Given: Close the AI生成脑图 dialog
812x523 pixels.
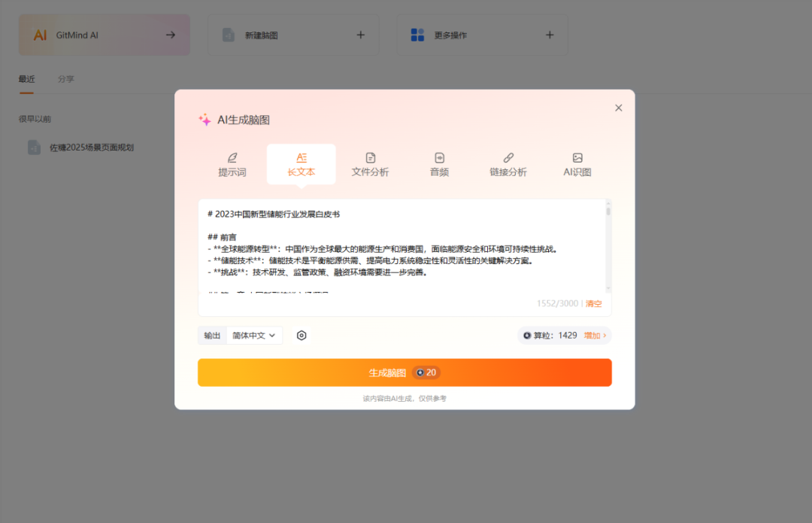Looking at the screenshot, I should pos(618,108).
